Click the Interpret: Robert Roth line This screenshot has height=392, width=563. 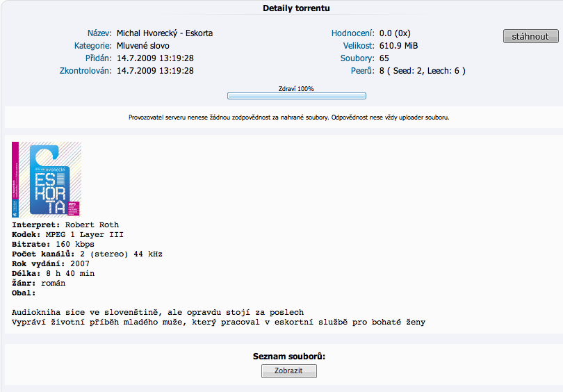65,224
